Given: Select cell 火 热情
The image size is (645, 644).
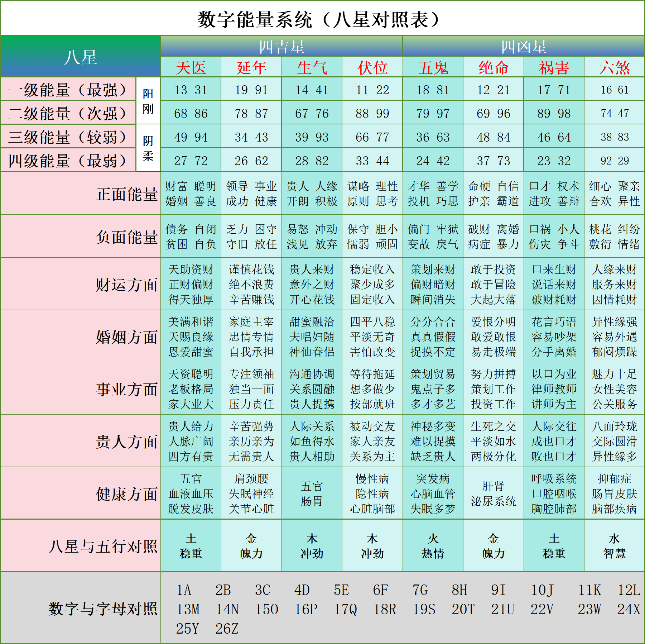Looking at the screenshot, I should tap(433, 545).
